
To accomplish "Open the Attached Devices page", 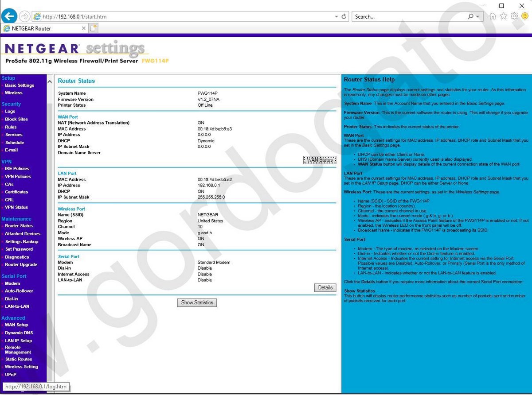I will click(22, 234).
